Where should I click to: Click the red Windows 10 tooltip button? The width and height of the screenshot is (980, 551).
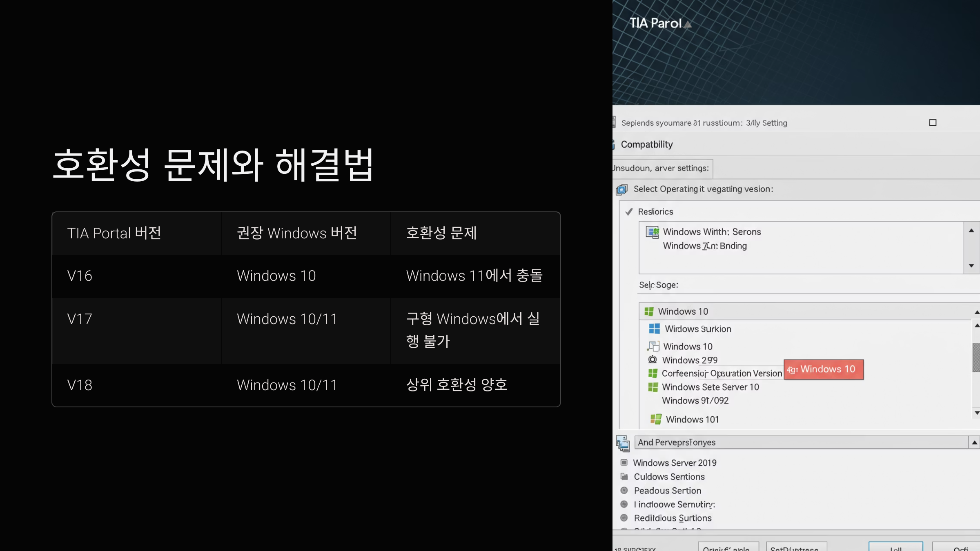(x=824, y=369)
